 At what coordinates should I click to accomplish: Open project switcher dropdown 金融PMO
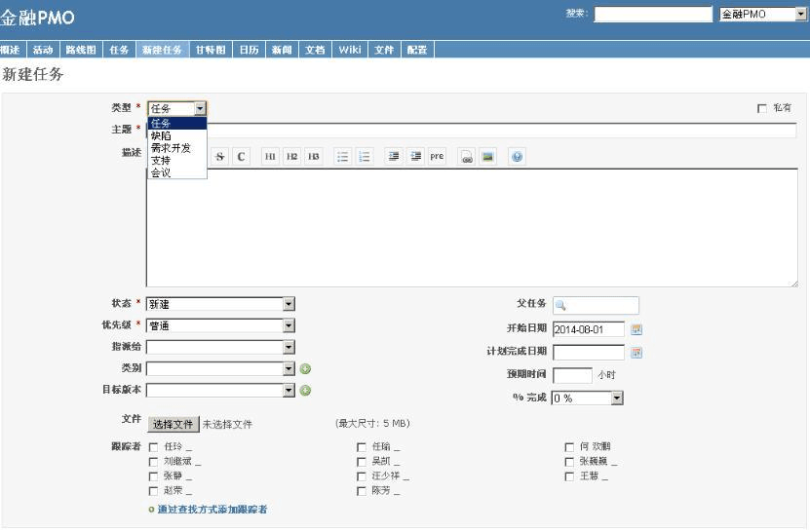point(763,15)
